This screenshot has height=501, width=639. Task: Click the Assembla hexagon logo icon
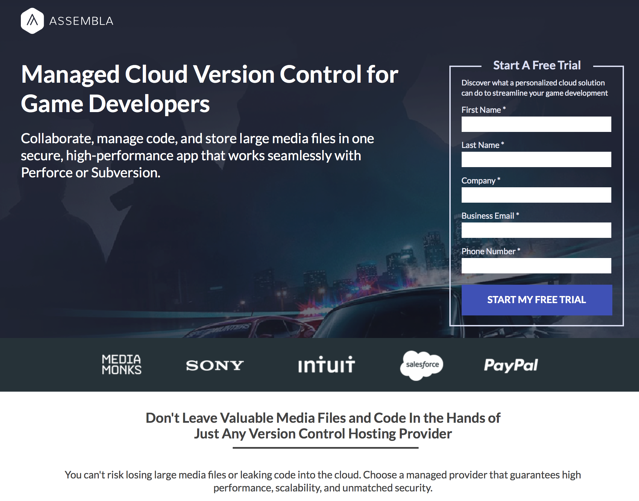32,21
